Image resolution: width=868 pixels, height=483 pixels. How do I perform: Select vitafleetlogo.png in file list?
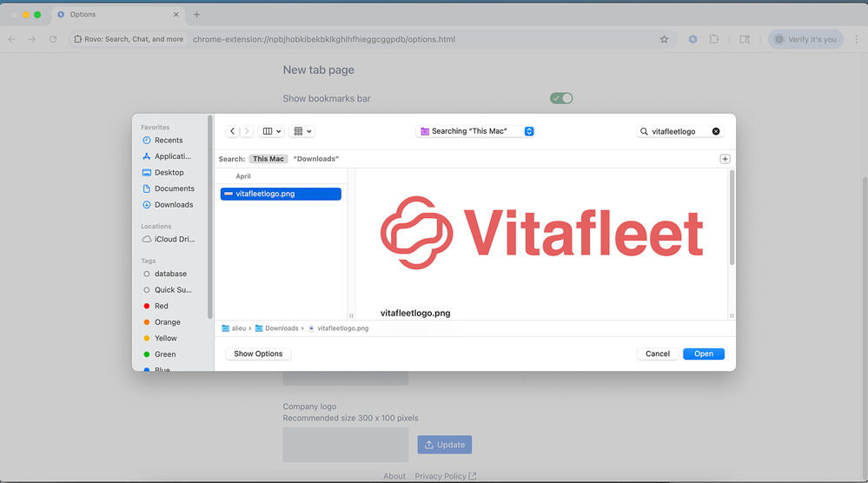tap(281, 194)
